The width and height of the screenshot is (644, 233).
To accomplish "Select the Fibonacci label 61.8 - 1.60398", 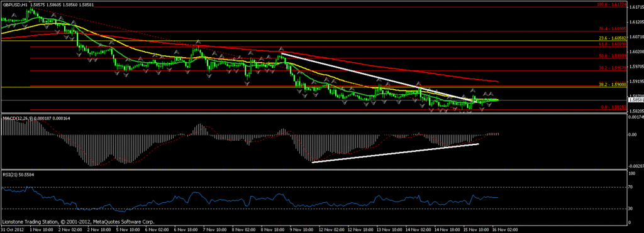I will pyautogui.click(x=612, y=43).
